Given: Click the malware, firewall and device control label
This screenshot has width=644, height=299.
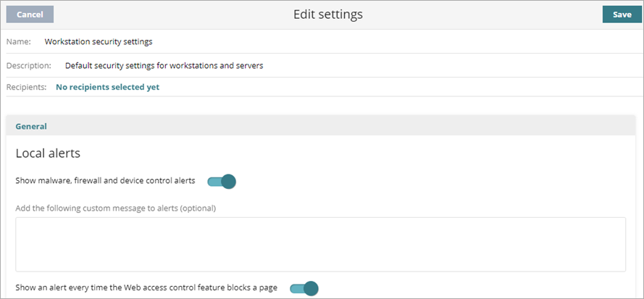Looking at the screenshot, I should [106, 181].
